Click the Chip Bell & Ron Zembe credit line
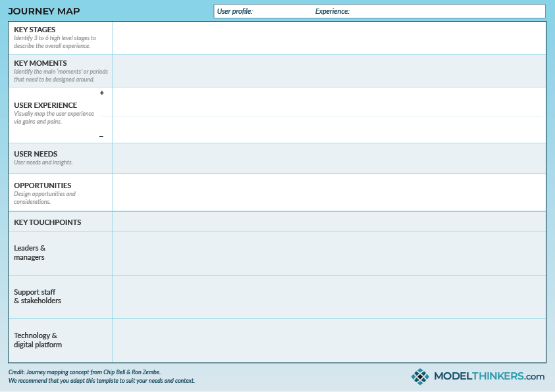The height and width of the screenshot is (392, 555). click(84, 372)
